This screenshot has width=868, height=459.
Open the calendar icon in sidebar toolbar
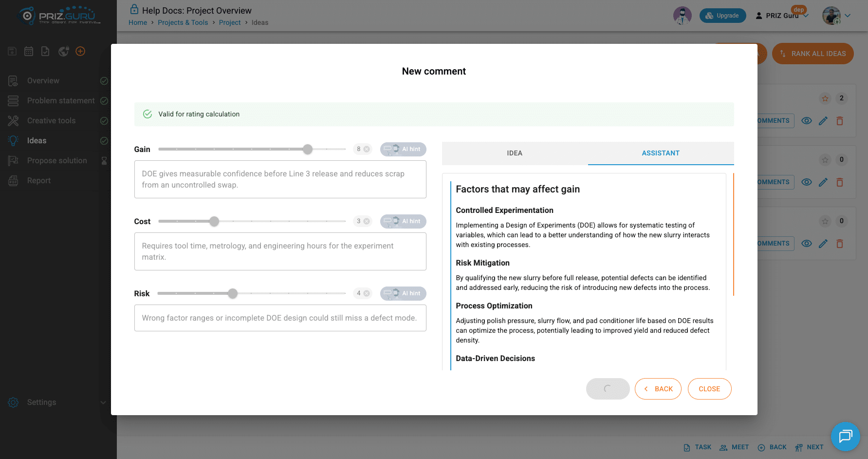click(29, 51)
